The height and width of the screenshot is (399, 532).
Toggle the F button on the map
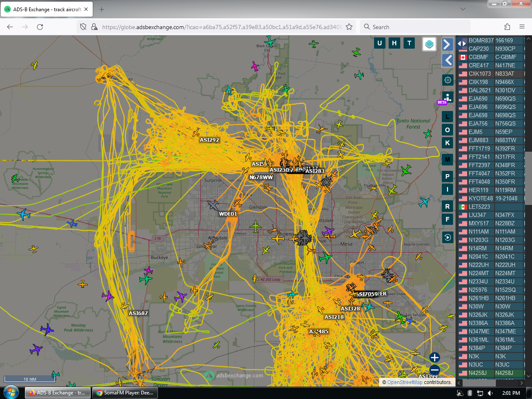pyautogui.click(x=447, y=219)
